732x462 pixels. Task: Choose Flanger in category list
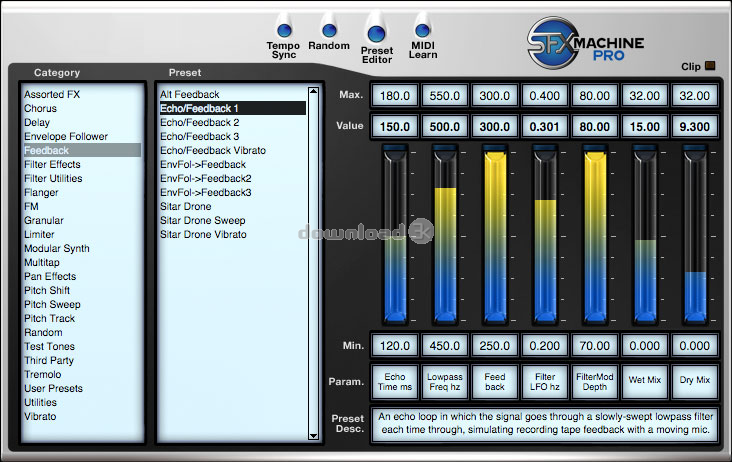pyautogui.click(x=41, y=192)
